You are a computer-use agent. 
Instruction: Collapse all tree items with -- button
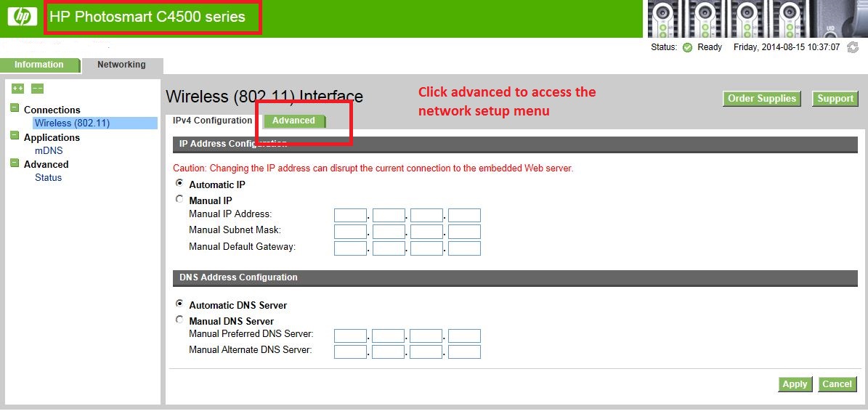click(37, 89)
